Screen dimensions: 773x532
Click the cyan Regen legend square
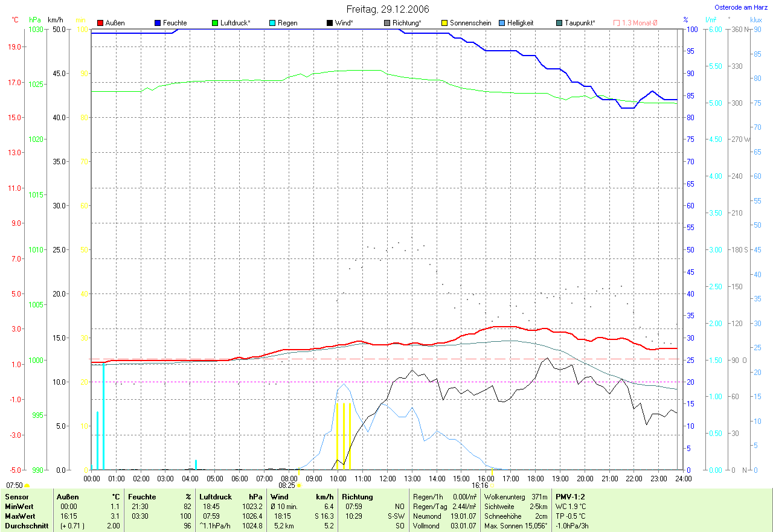pos(272,23)
